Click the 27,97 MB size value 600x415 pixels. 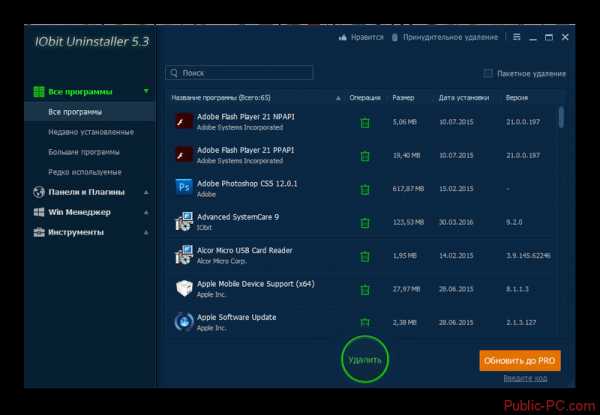[406, 289]
